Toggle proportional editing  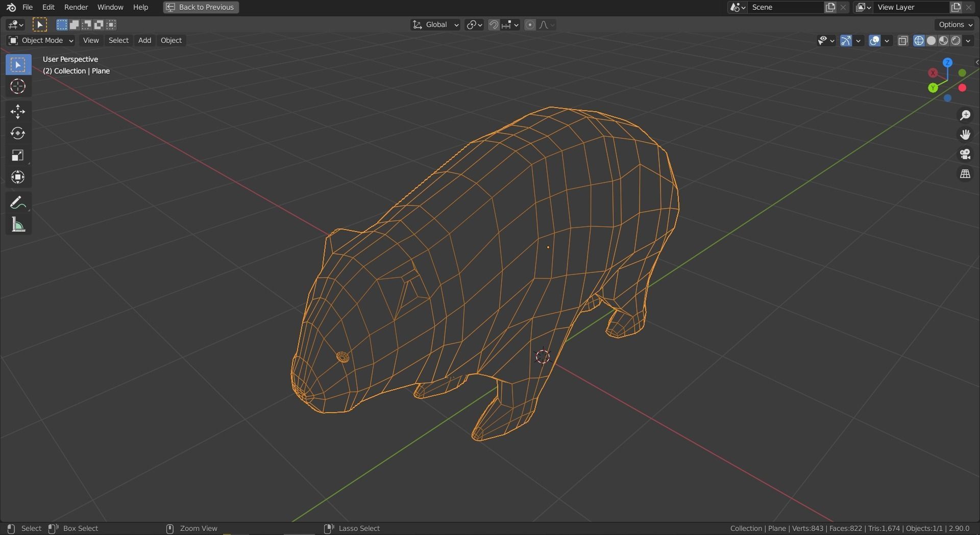pyautogui.click(x=530, y=24)
